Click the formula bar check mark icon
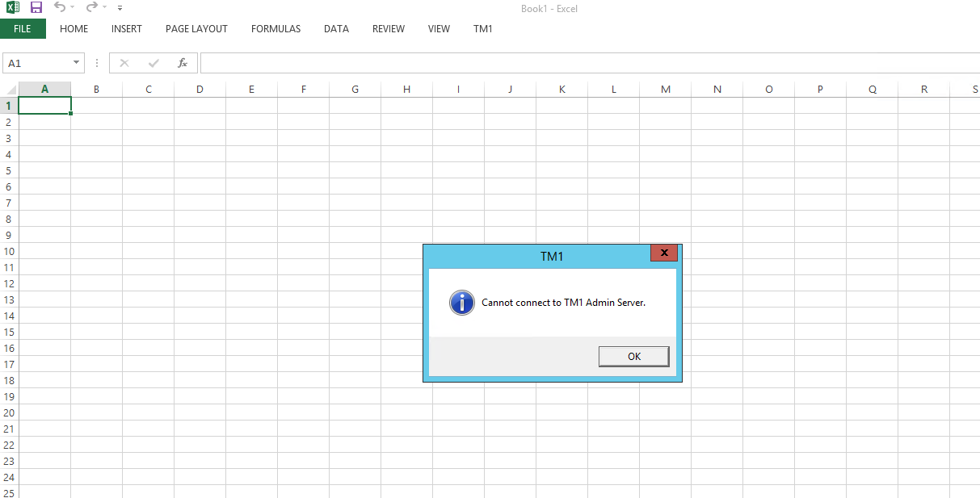 tap(154, 63)
